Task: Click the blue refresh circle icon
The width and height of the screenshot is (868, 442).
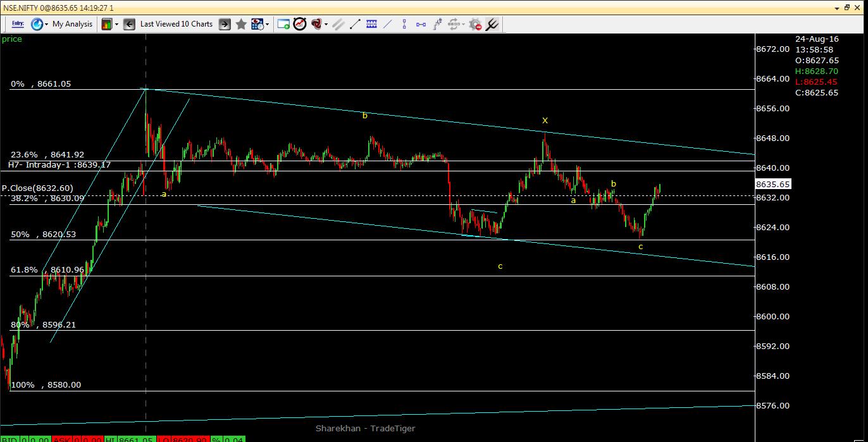Action: click(36, 24)
